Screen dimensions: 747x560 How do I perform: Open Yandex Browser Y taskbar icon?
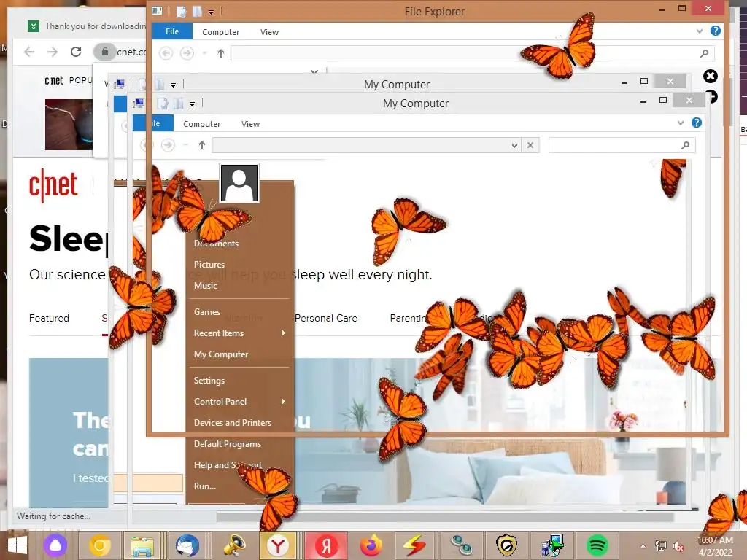(278, 545)
